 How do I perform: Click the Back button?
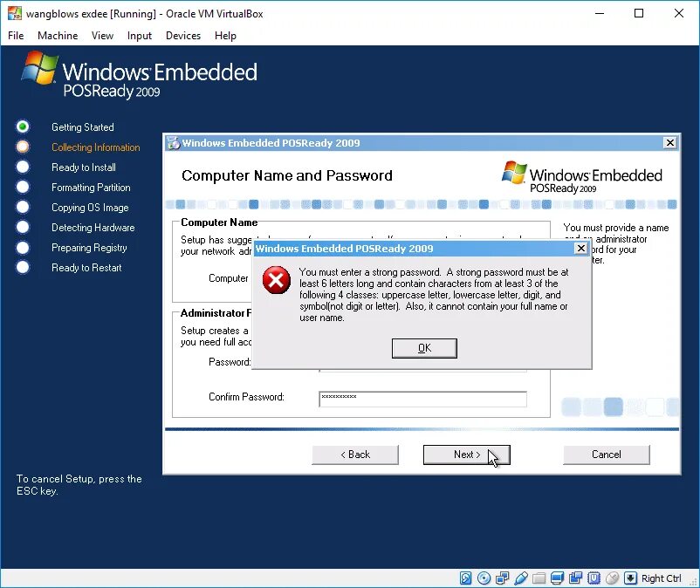tap(355, 455)
